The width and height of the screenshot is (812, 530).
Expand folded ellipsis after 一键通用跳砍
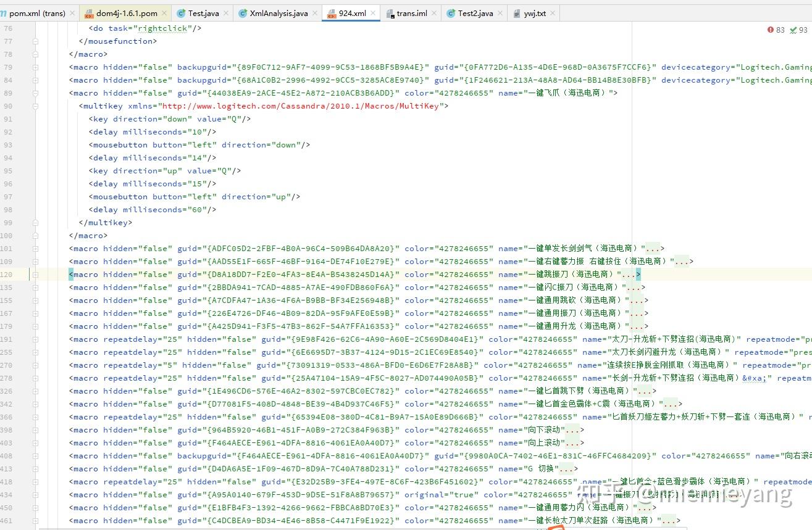tap(637, 300)
